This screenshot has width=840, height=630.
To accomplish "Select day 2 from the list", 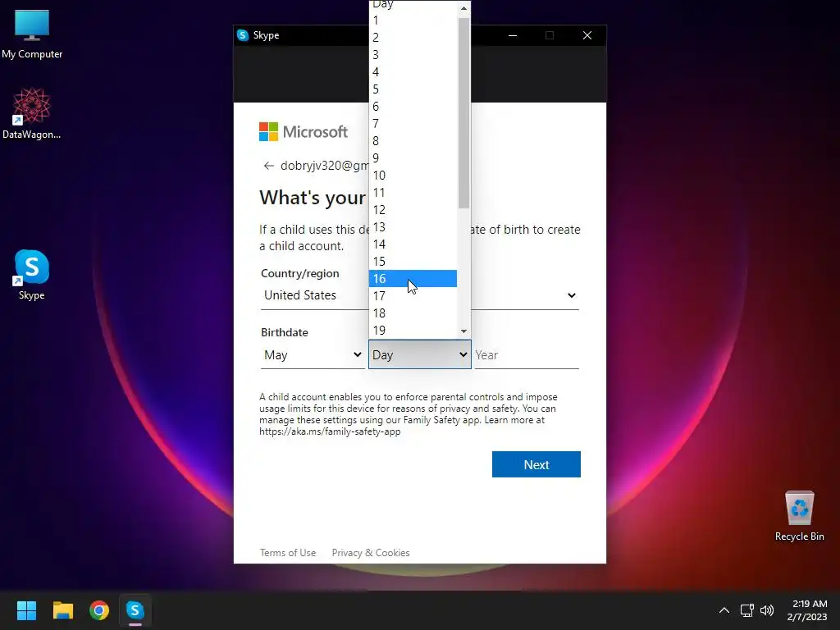I will coord(413,38).
